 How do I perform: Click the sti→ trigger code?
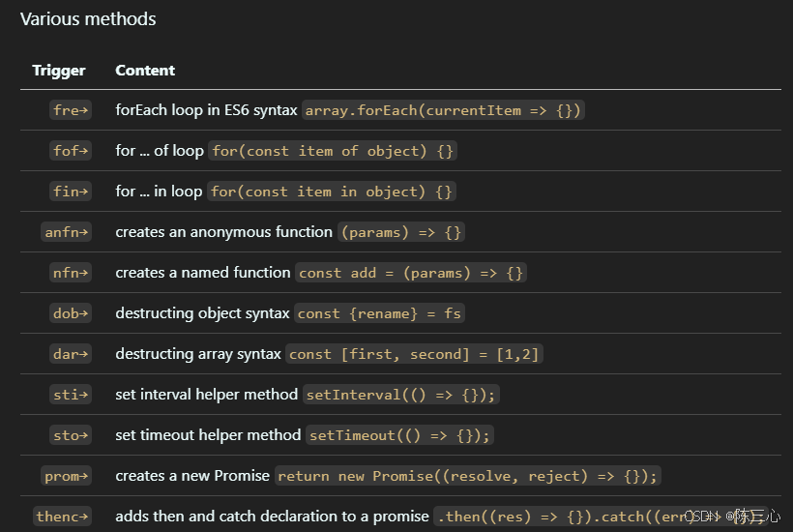tap(71, 395)
